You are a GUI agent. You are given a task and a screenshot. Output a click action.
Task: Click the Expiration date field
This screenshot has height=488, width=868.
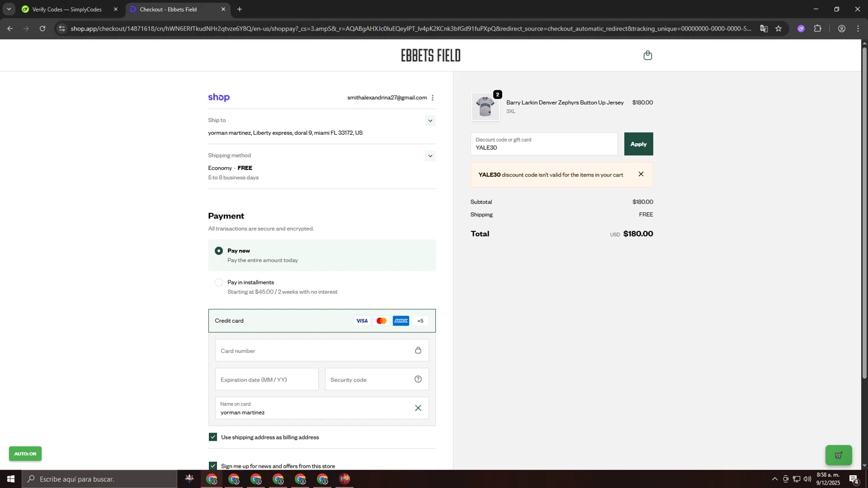click(x=267, y=379)
